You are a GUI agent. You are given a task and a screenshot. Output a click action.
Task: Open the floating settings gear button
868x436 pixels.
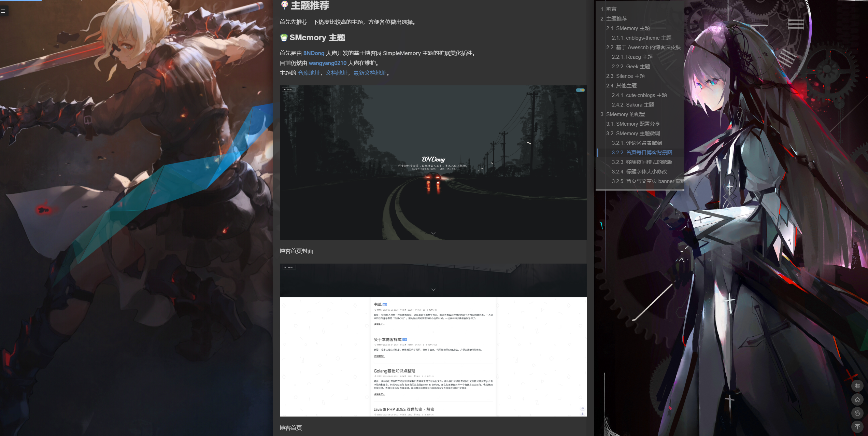point(857,413)
